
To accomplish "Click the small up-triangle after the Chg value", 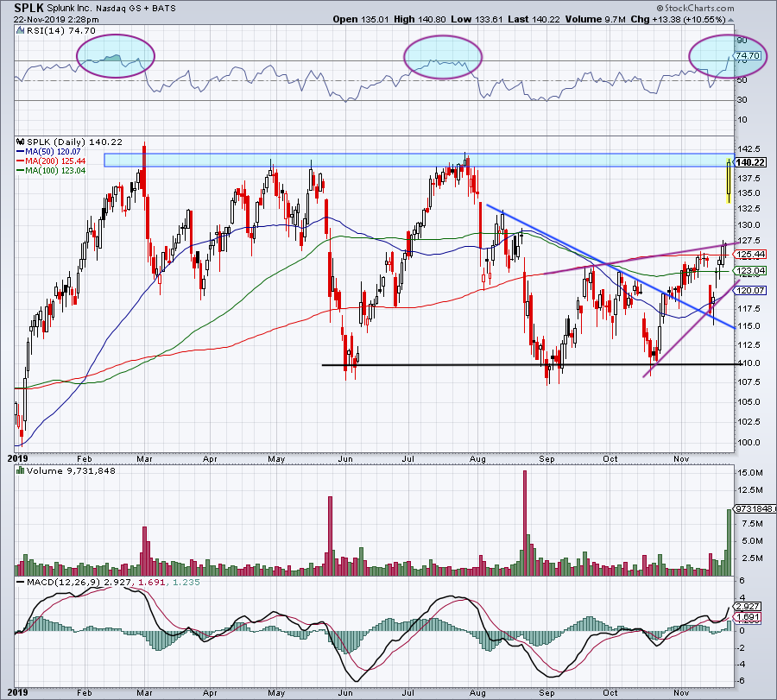I will pos(731,20).
